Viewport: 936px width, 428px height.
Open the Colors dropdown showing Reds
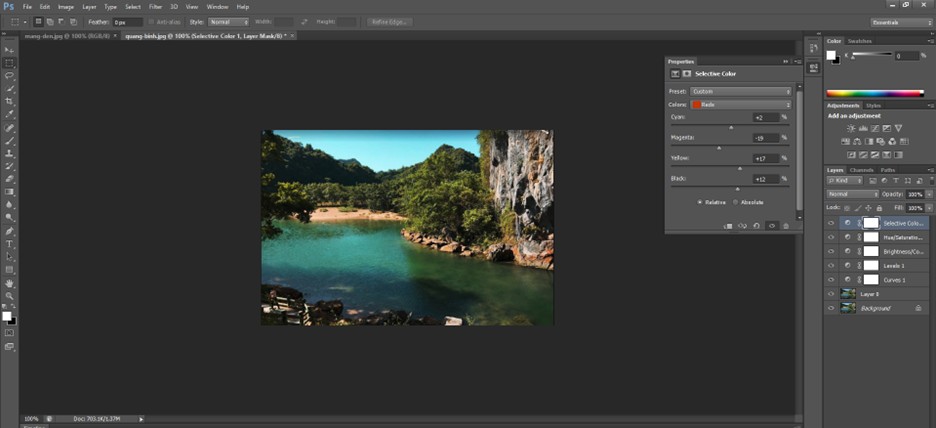click(741, 104)
